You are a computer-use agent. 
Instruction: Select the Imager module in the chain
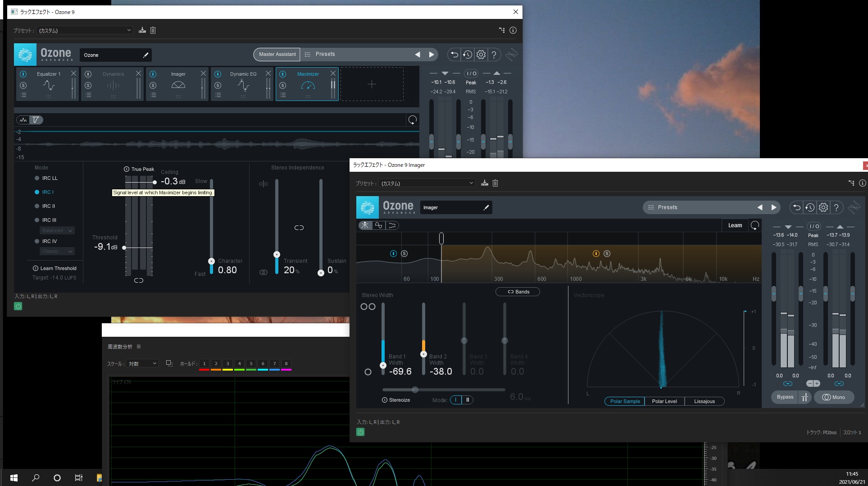(x=178, y=84)
